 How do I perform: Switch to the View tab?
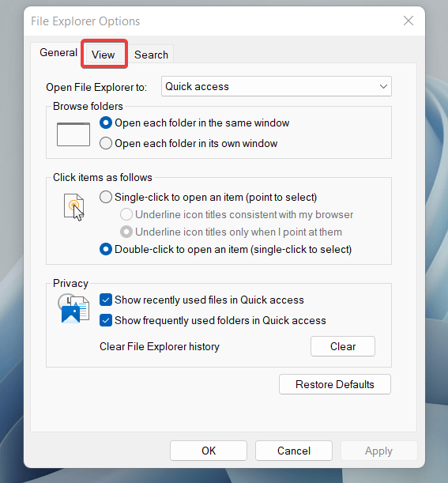(104, 55)
